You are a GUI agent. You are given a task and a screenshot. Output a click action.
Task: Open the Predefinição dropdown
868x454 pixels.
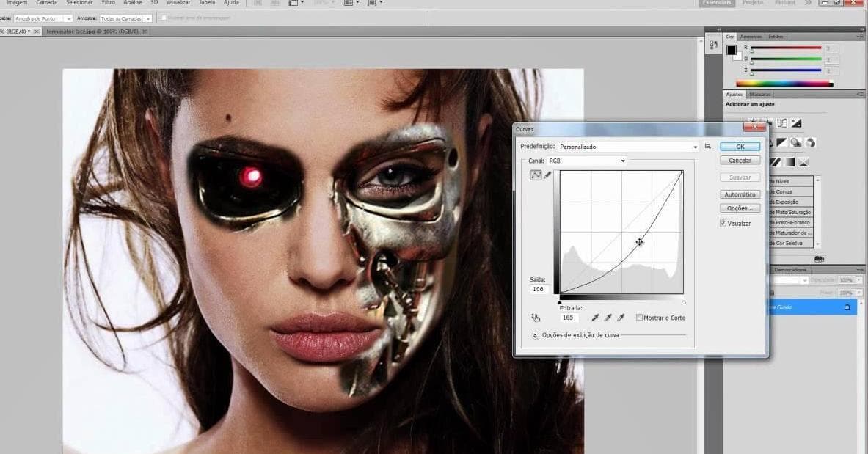[628, 147]
